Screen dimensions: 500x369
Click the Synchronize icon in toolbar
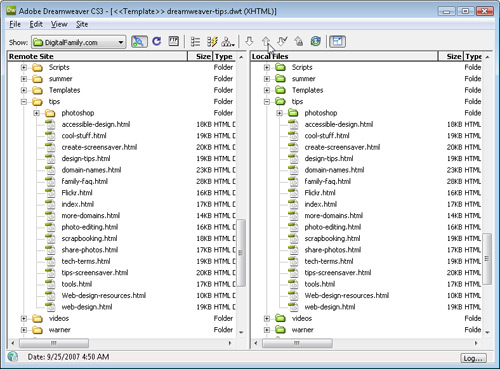click(x=315, y=42)
